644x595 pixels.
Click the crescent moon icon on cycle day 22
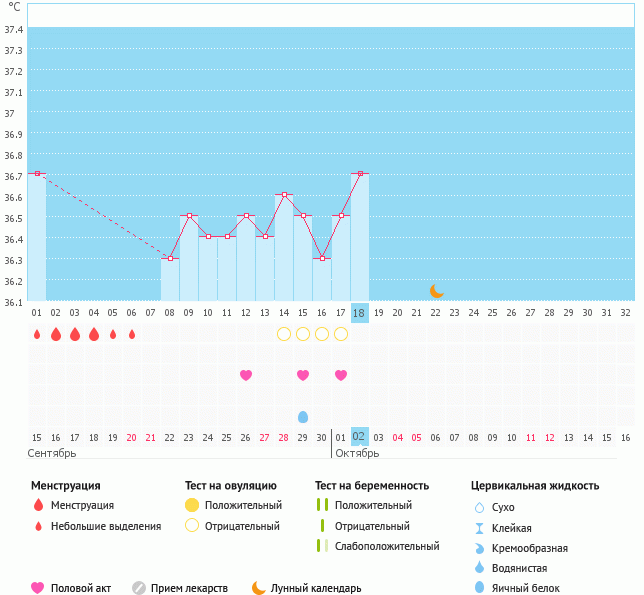pos(436,290)
